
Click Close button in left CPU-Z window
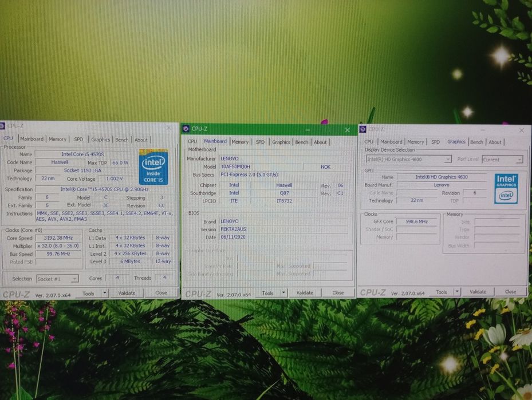tap(161, 292)
